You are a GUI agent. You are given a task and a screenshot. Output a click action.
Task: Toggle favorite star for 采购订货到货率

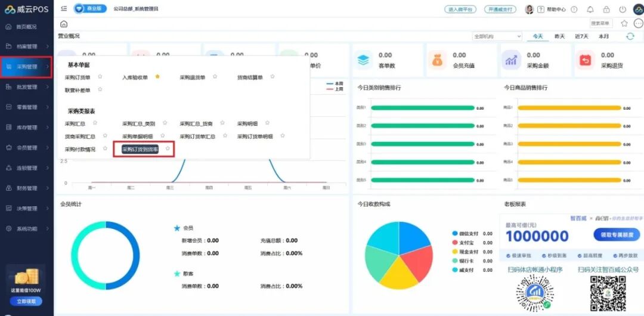click(168, 149)
